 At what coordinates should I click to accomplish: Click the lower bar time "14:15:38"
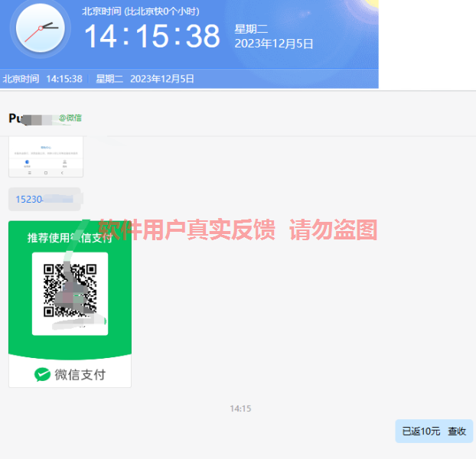click(x=64, y=79)
